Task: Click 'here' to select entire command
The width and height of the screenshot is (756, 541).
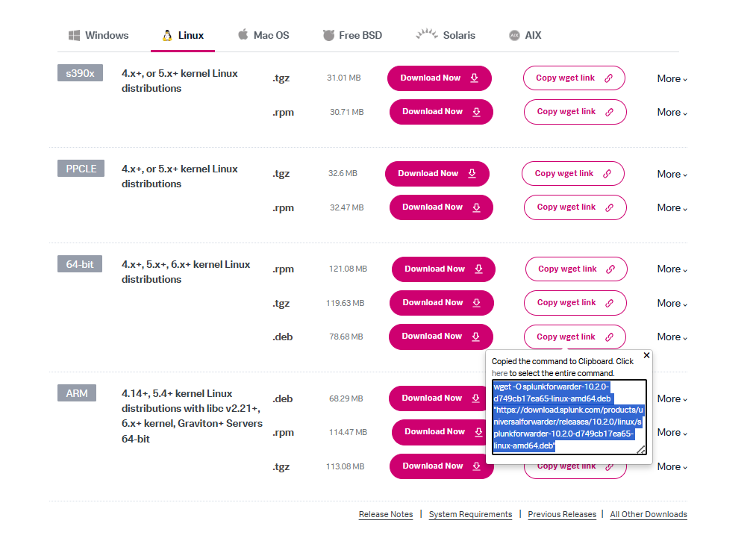Action: click(x=499, y=373)
